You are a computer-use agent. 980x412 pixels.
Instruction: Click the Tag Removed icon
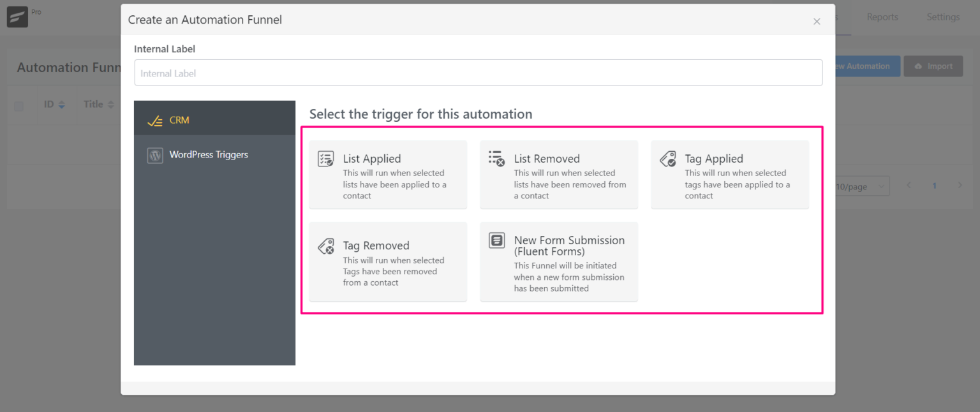click(325, 246)
